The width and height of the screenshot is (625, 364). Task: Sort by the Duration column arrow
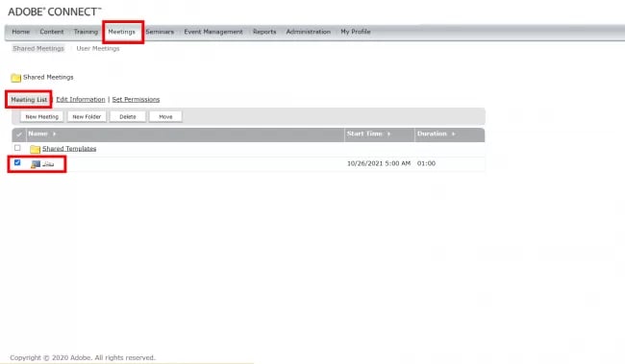(x=453, y=133)
